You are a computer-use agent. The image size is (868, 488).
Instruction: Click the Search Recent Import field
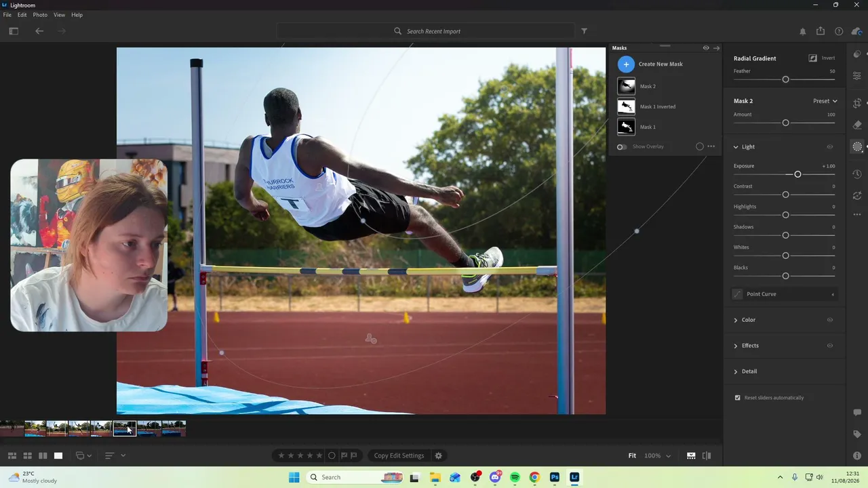tap(426, 31)
